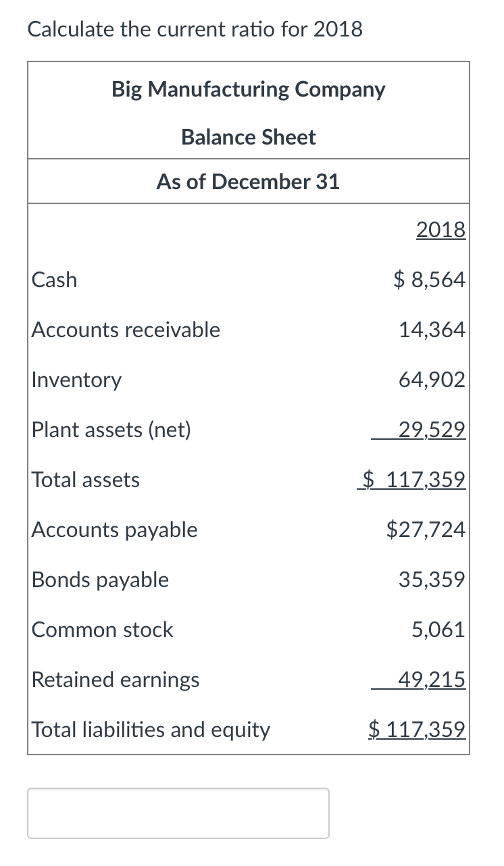Click the answer input field
Viewport: 504px width, 866px height.
pos(178,813)
